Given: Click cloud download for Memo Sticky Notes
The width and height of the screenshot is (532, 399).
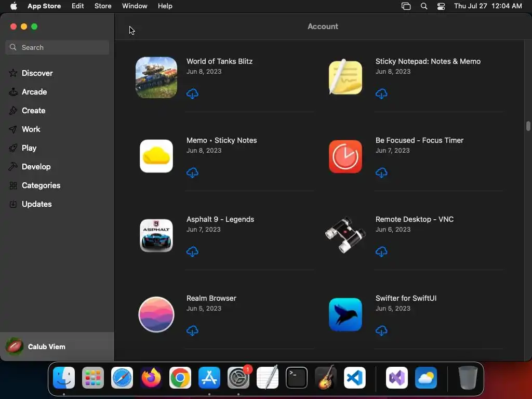Looking at the screenshot, I should pyautogui.click(x=192, y=172).
